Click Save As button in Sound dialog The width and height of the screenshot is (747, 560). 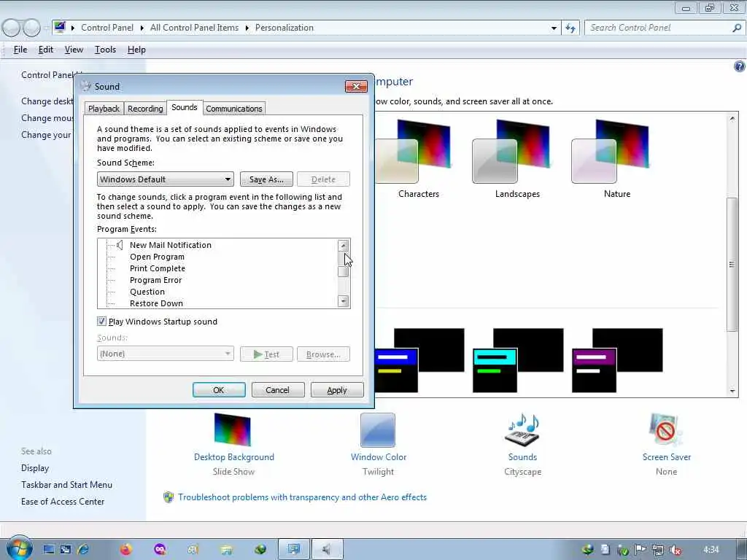266,179
